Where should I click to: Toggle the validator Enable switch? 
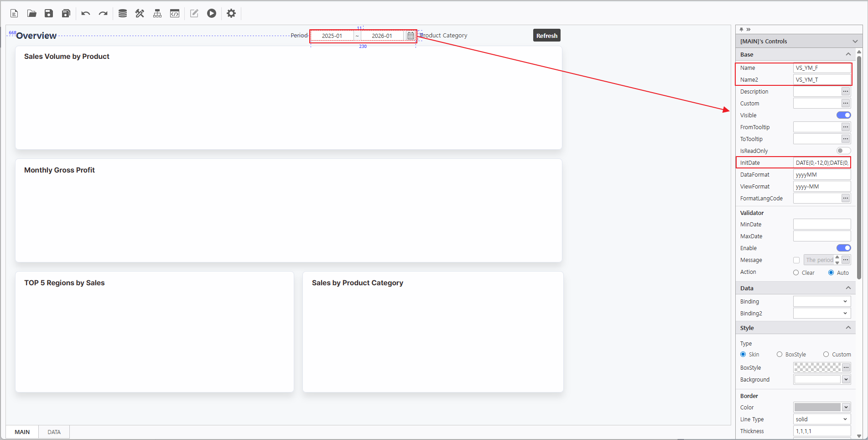coord(844,248)
